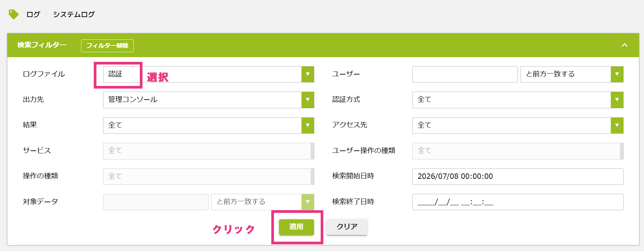The image size is (644, 251).
Task: Expand the ユーザー match-type dropdown arrow
Action: click(x=617, y=74)
